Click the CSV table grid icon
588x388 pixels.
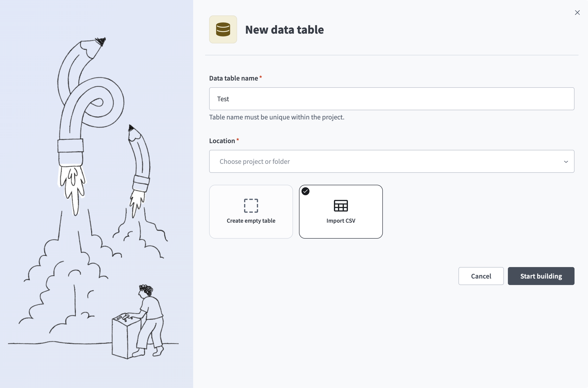coord(341,205)
